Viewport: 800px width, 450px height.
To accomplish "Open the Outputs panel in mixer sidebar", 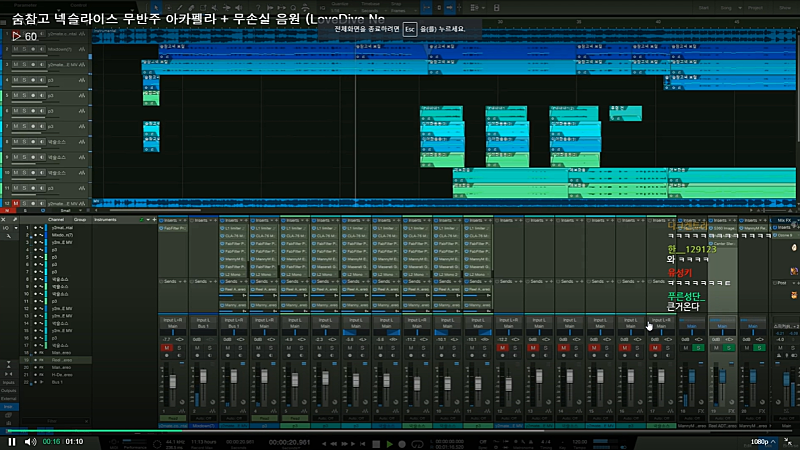I will coord(8,389).
